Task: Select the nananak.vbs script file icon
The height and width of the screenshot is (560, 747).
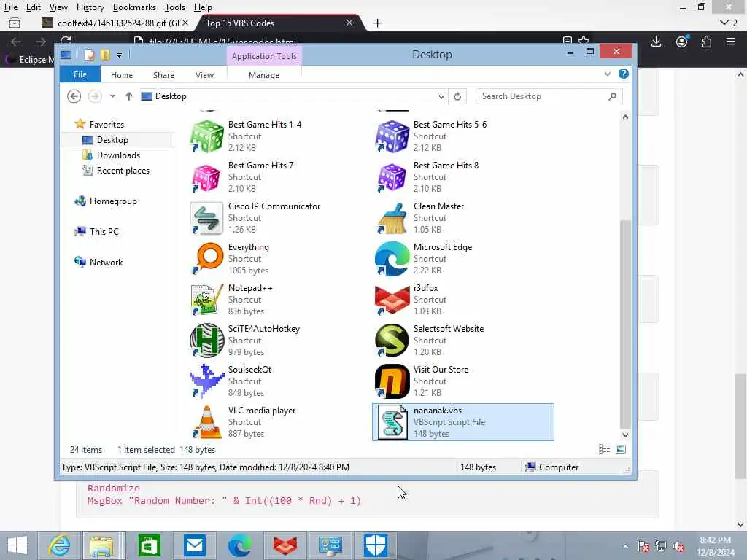Action: coord(392,422)
